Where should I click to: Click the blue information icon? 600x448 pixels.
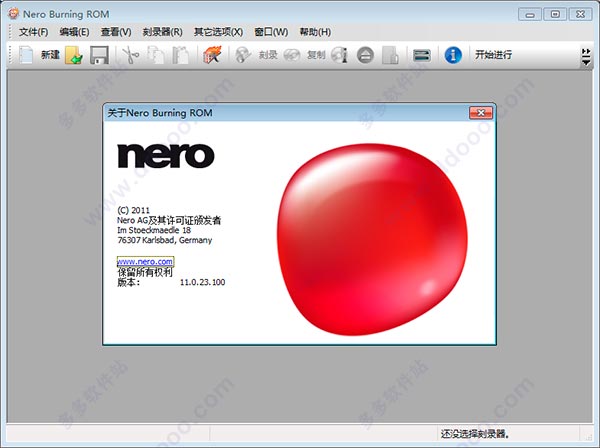453,55
